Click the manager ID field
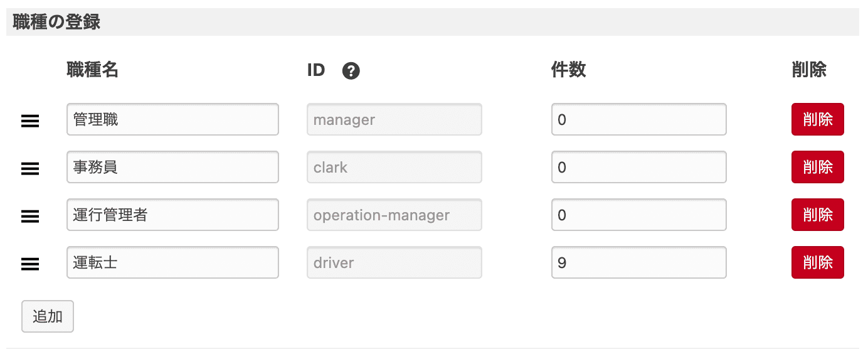Image resolution: width=868 pixels, height=349 pixels. point(394,119)
